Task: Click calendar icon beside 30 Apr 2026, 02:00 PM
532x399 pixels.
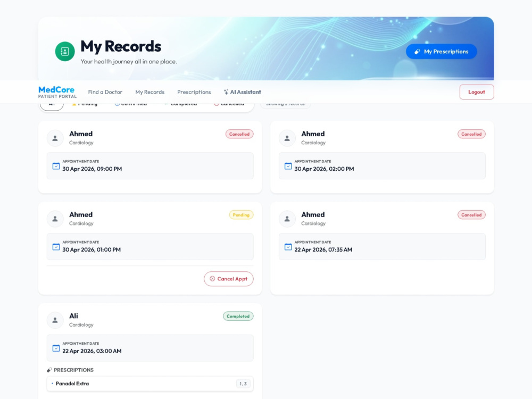Action: pos(288,166)
